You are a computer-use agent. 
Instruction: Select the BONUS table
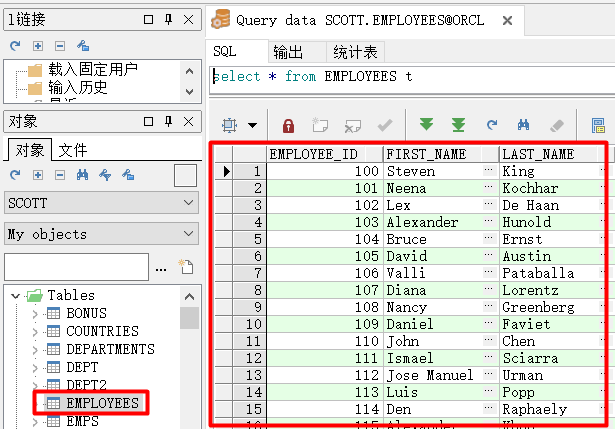pos(87,313)
